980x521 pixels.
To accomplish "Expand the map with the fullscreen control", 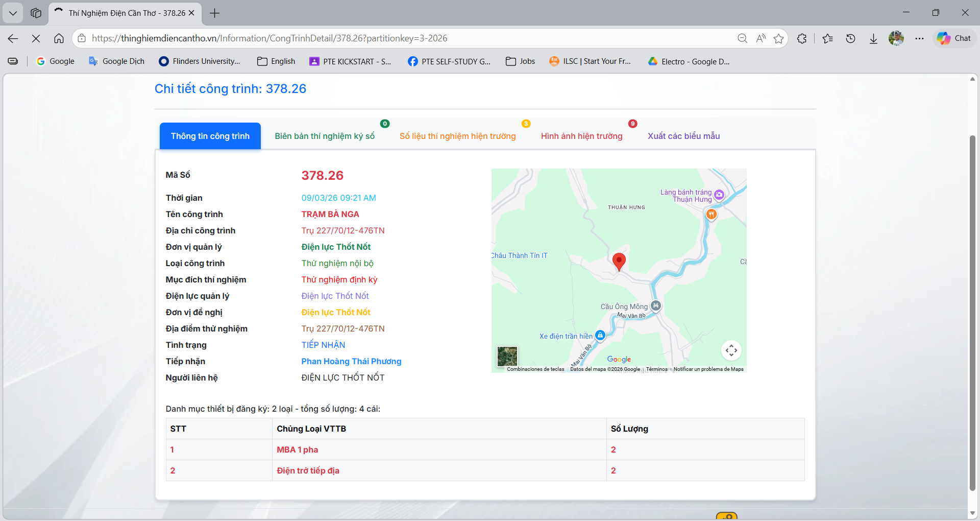I will [731, 350].
